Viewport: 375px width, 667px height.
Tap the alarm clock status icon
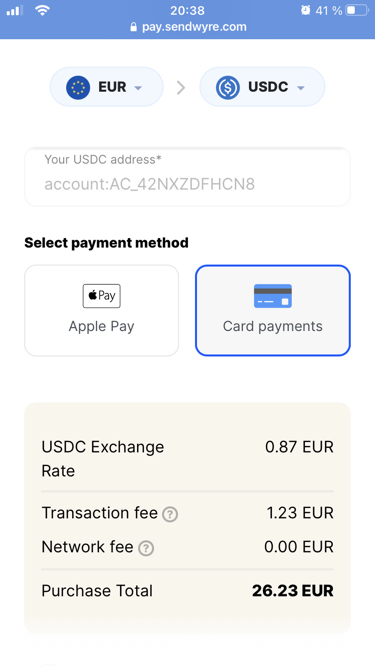coord(305,10)
